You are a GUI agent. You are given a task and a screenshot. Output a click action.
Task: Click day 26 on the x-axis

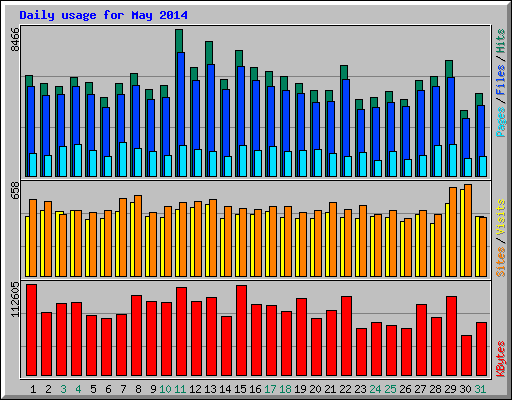(405, 389)
